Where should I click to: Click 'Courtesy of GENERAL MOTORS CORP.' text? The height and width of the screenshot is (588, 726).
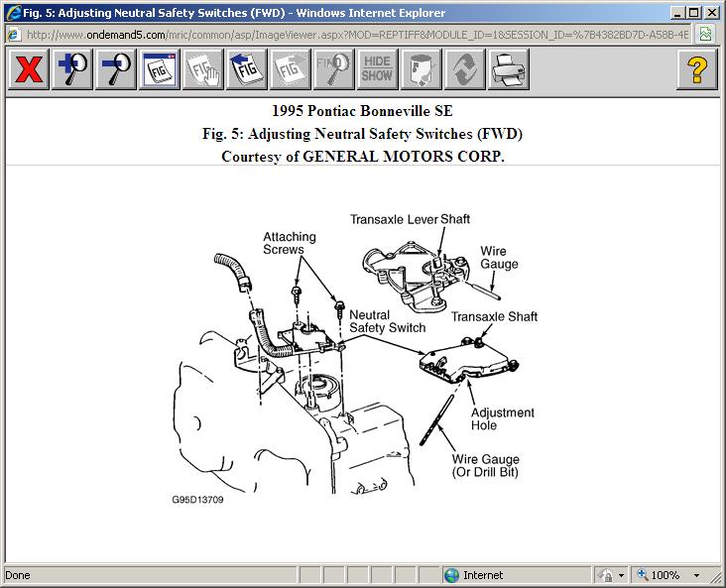[x=363, y=157]
